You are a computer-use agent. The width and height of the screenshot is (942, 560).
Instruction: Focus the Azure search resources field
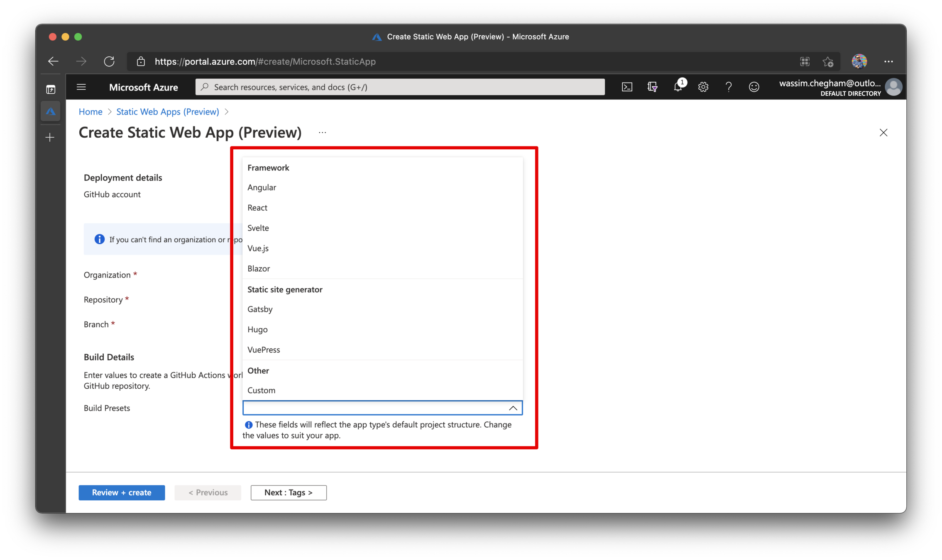[400, 87]
